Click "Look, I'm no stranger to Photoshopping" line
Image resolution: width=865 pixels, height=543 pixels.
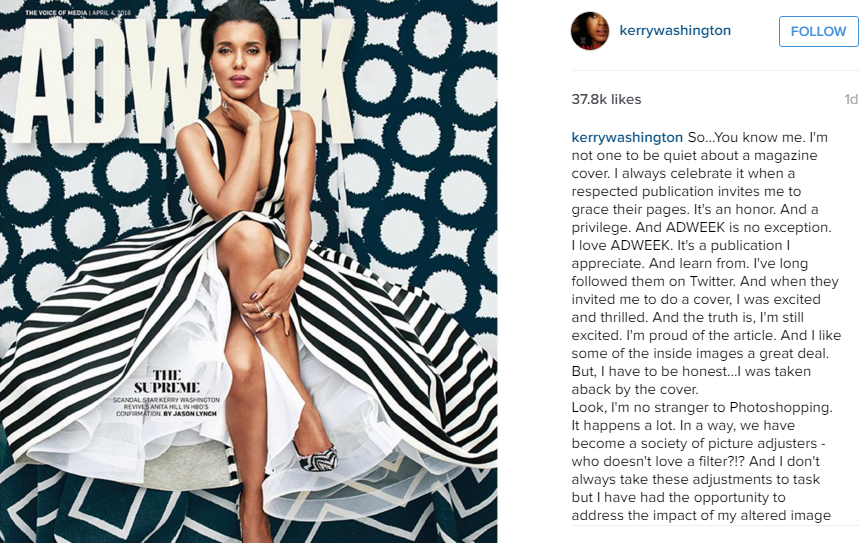702,408
